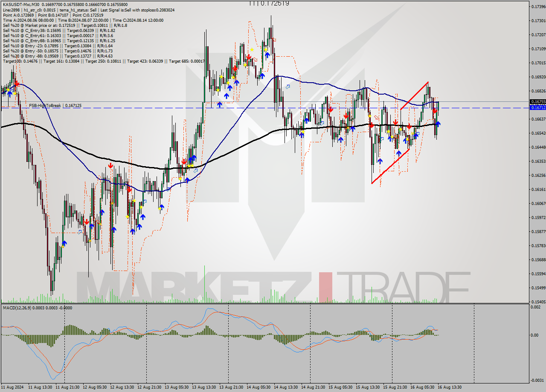Click the '16 Aug 13:30' time axis label
The width and height of the screenshot is (546, 392).
[449, 387]
